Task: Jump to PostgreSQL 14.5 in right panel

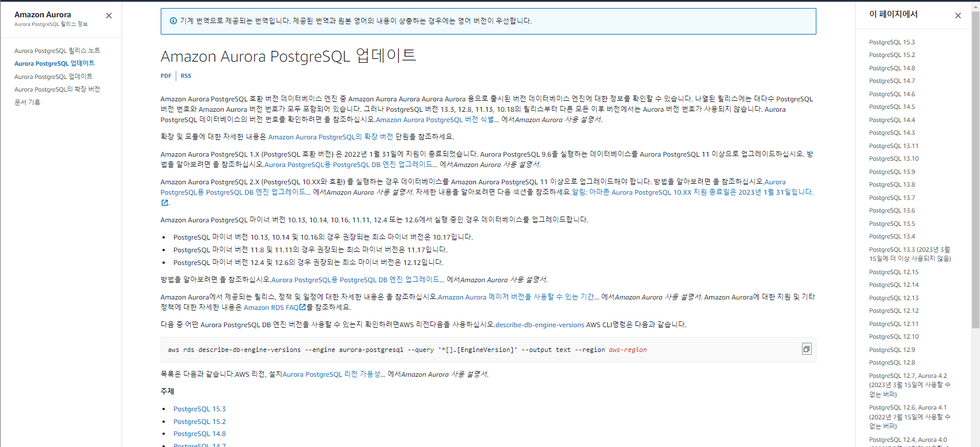Action: pos(892,107)
